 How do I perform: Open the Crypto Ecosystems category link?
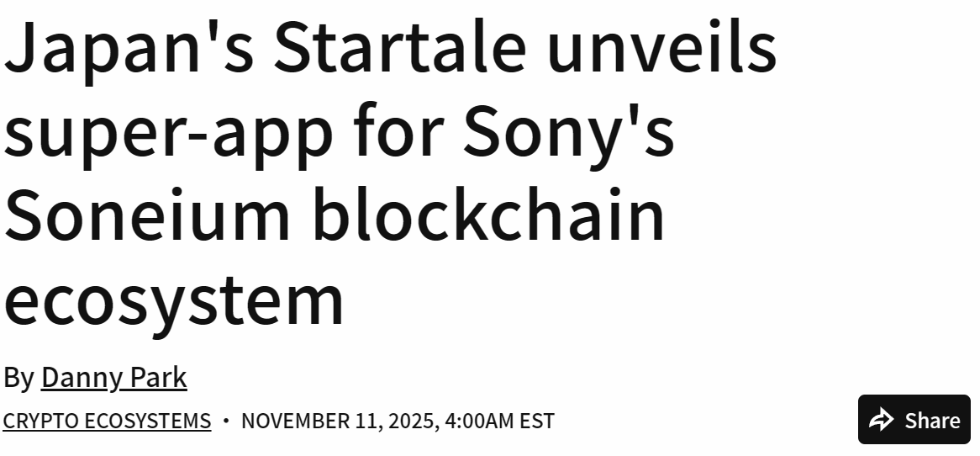(x=107, y=421)
